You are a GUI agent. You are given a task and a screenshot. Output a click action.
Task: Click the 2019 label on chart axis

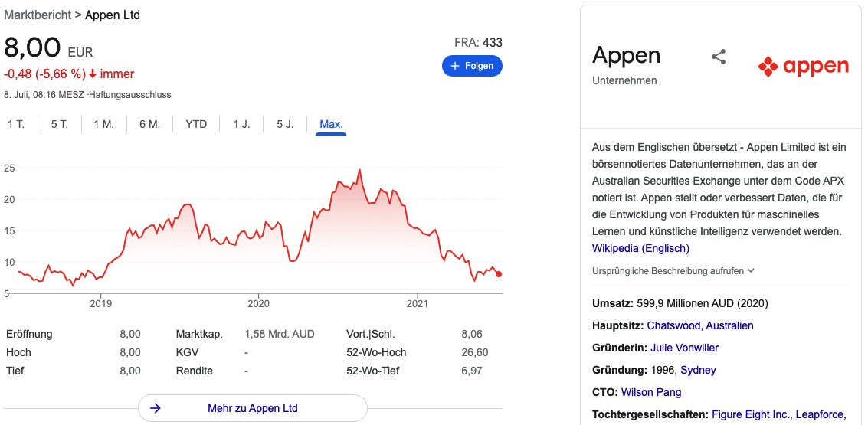[101, 302]
